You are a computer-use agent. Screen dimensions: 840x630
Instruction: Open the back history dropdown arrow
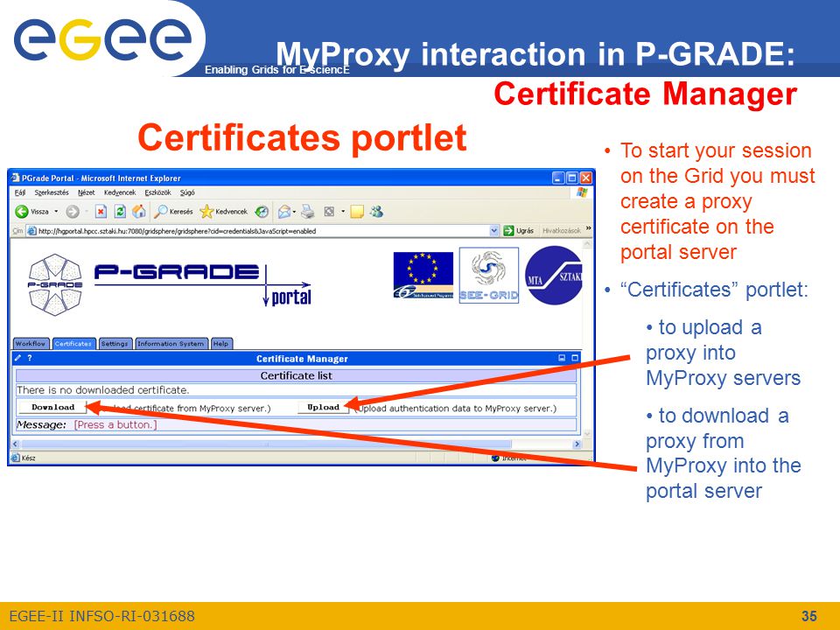point(56,212)
